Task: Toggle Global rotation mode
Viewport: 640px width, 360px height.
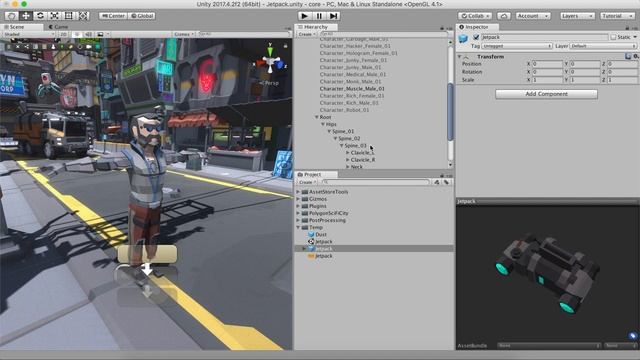Action: tap(142, 16)
